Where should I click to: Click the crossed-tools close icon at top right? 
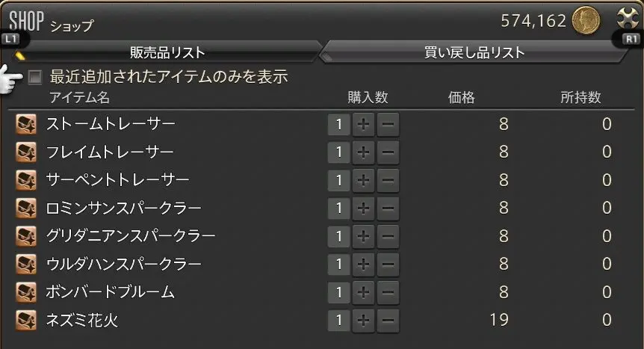pyautogui.click(x=628, y=19)
